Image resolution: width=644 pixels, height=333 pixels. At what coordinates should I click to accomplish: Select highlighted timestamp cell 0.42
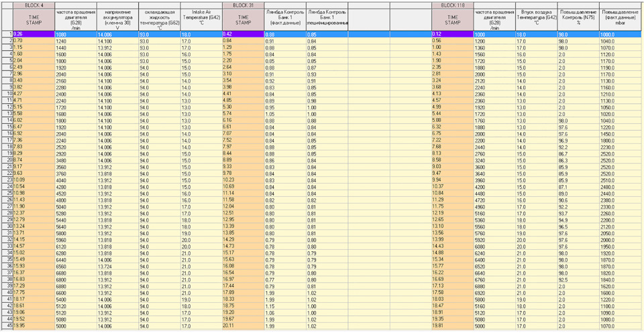243,34
